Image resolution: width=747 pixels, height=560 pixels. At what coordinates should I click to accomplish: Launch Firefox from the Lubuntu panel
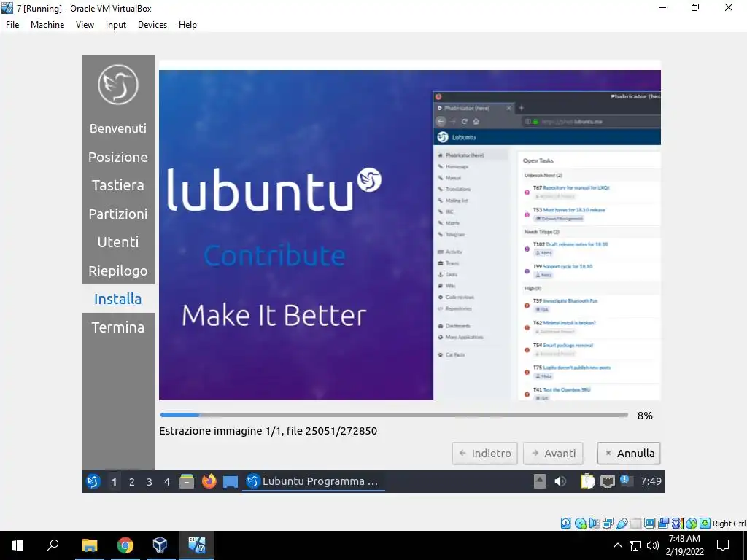click(209, 481)
